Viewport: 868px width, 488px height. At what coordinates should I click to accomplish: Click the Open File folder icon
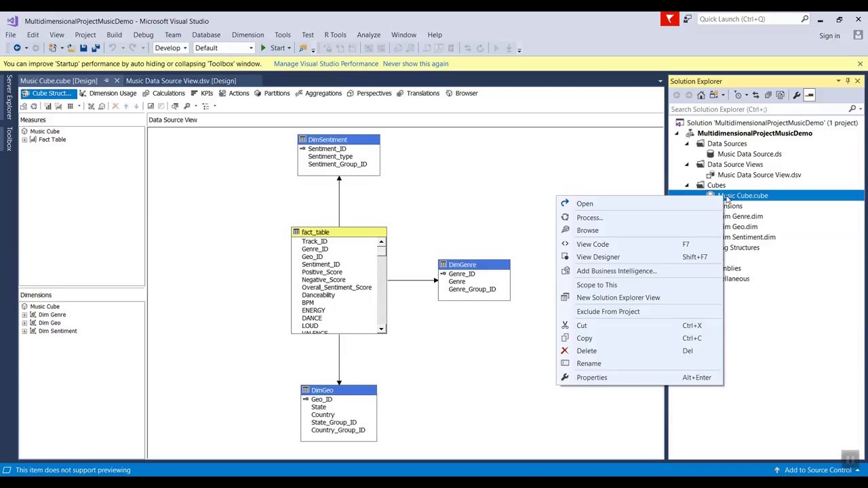click(x=71, y=48)
